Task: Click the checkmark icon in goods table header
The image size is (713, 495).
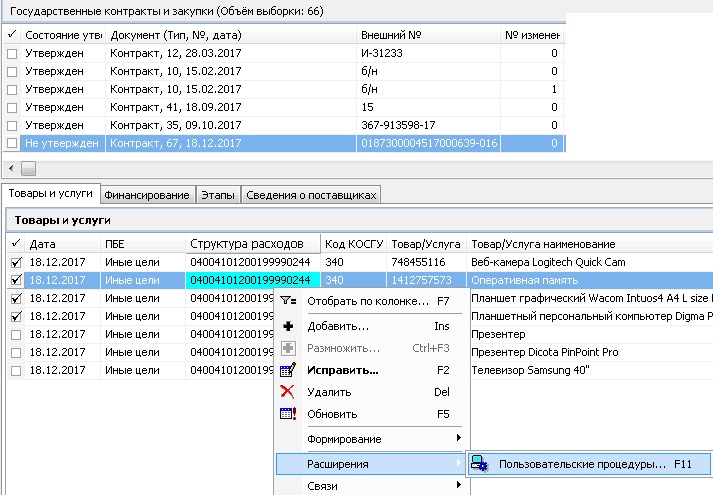Action: pos(15,244)
